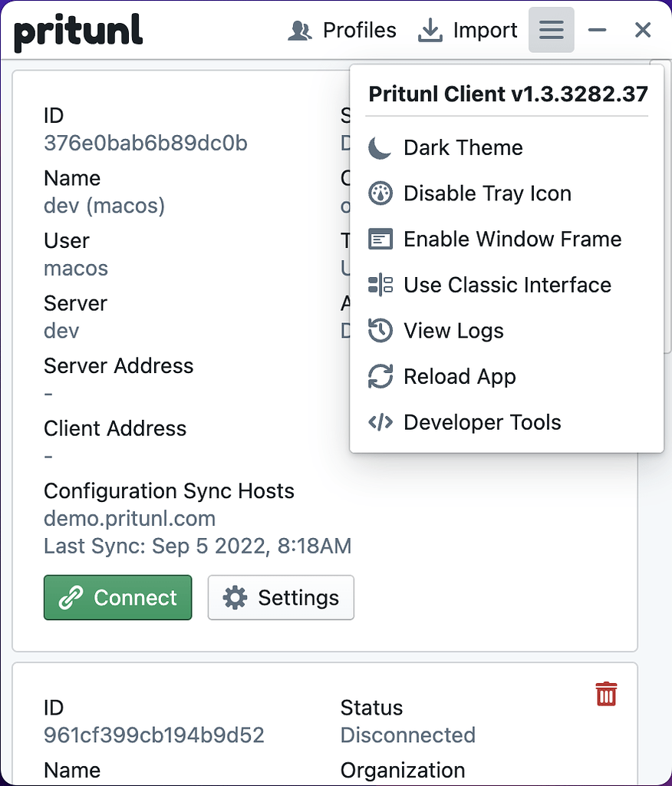672x786 pixels.
Task: Click the Pritunl logo
Action: click(x=77, y=31)
